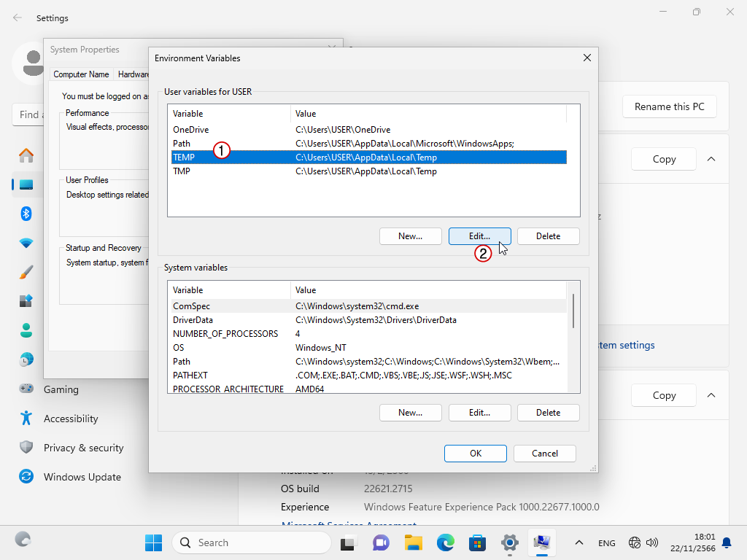The height and width of the screenshot is (560, 747).
Task: Open the Privacy & security shield icon
Action: (x=26, y=448)
